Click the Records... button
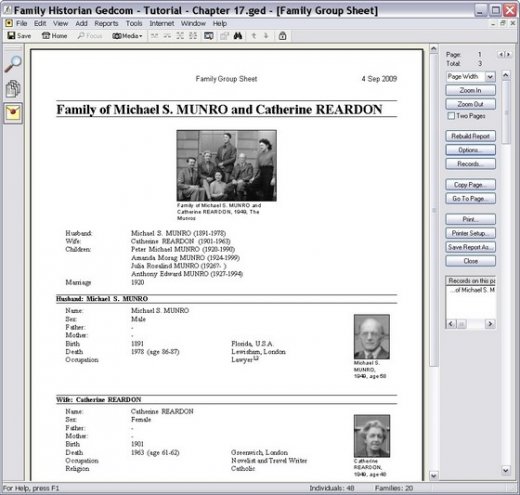Screen dimensions: 520x495 coord(470,164)
